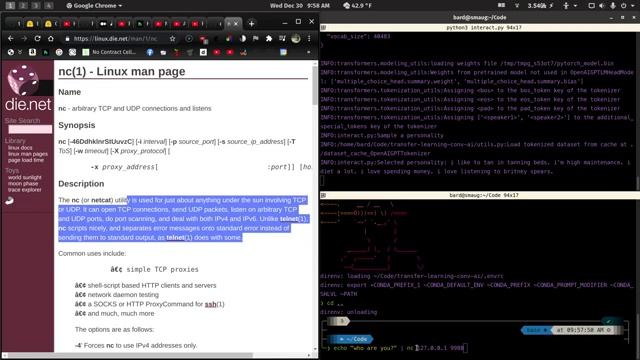Click the weather indicator '42.9 °F'

[357, 6]
